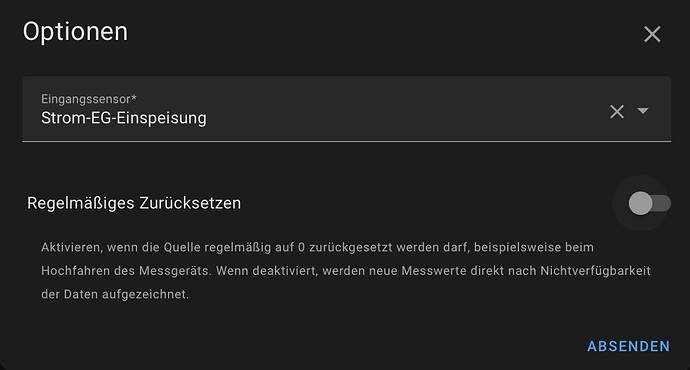Enable periodic reset toggle switch
The width and height of the screenshot is (690, 370).
649,203
